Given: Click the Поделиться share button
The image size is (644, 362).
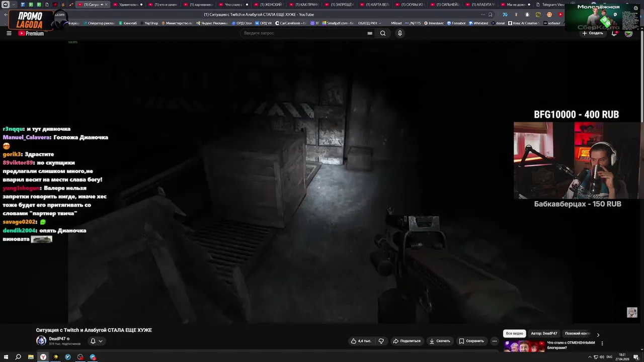Looking at the screenshot, I should click(x=407, y=341).
